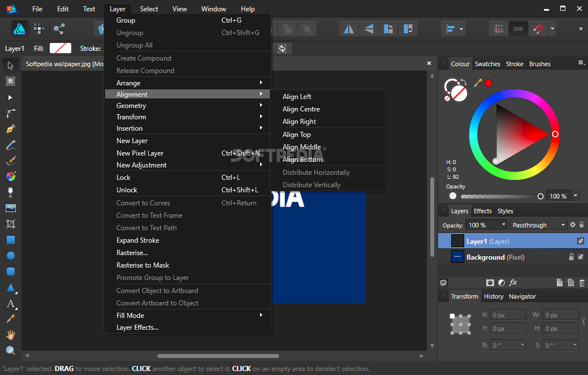Select the Move tool arrow
Image resolution: width=588 pixels, height=375 pixels.
point(11,66)
